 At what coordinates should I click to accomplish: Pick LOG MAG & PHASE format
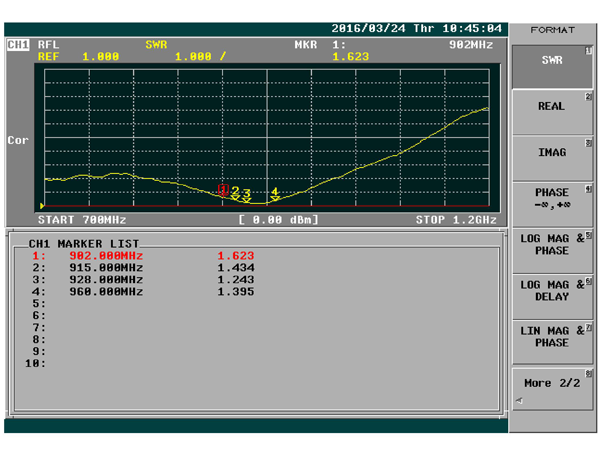tap(552, 251)
